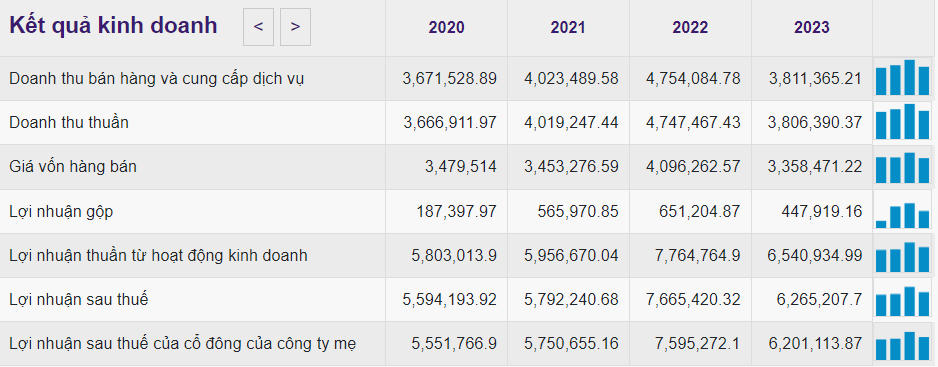This screenshot has height=367, width=938.
Task: Click the next period arrow button
Action: click(296, 27)
